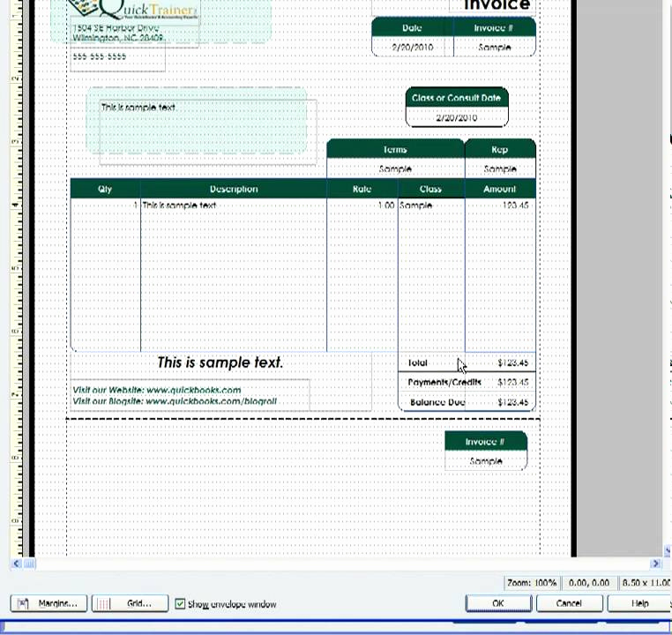Select the Total label field
Screen dimensions: 672x635
pos(417,362)
